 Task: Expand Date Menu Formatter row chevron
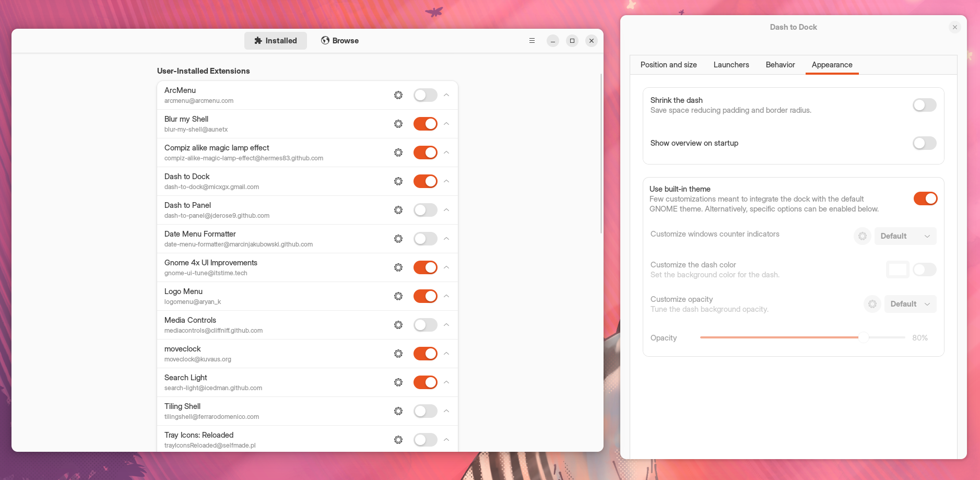446,239
